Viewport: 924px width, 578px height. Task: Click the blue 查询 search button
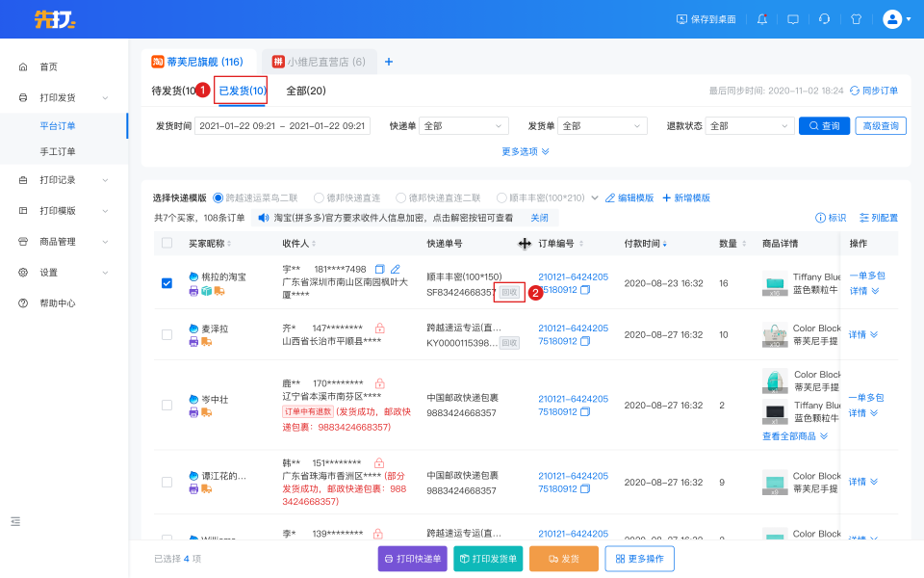click(x=824, y=126)
